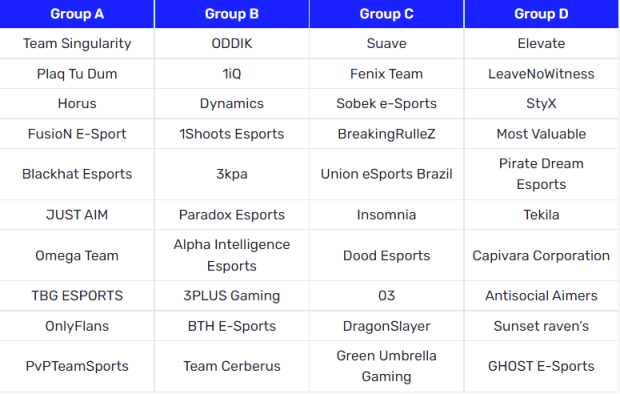Screen dimensions: 620x394
Task: Click the Pirate Dream Esports cell
Action: click(x=541, y=174)
